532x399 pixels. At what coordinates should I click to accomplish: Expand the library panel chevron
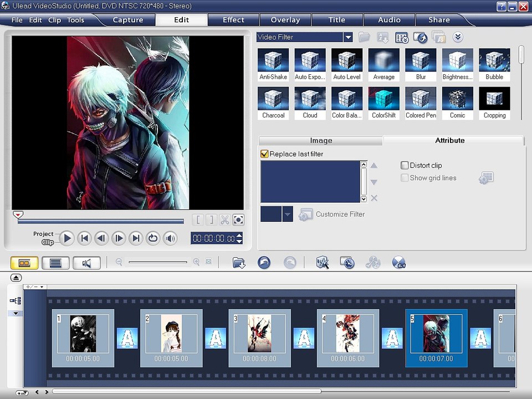tap(458, 37)
